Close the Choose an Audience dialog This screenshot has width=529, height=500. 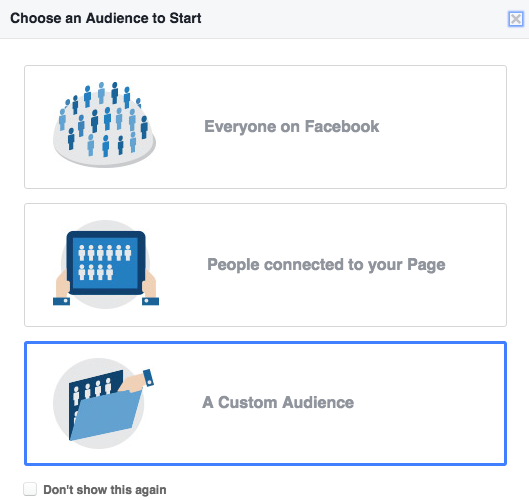point(516,19)
